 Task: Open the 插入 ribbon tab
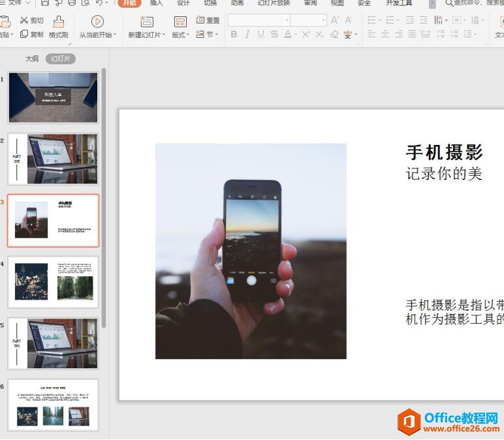coord(156,3)
